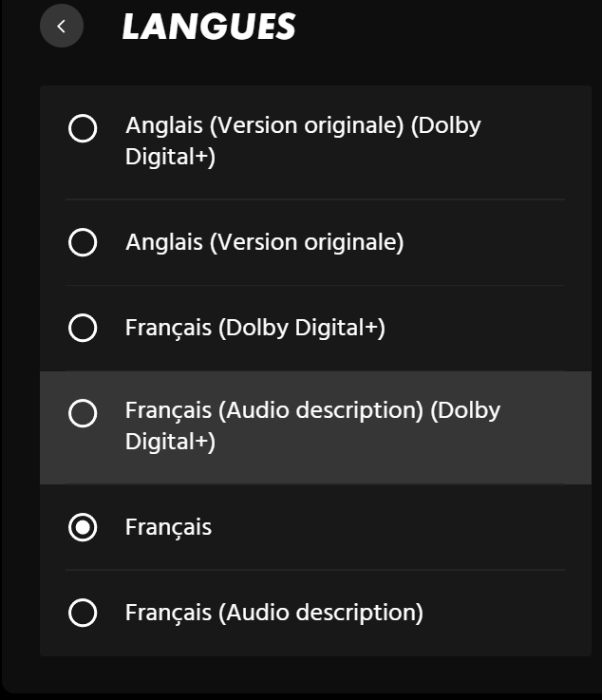Go back with the left chevron button

(x=62, y=27)
